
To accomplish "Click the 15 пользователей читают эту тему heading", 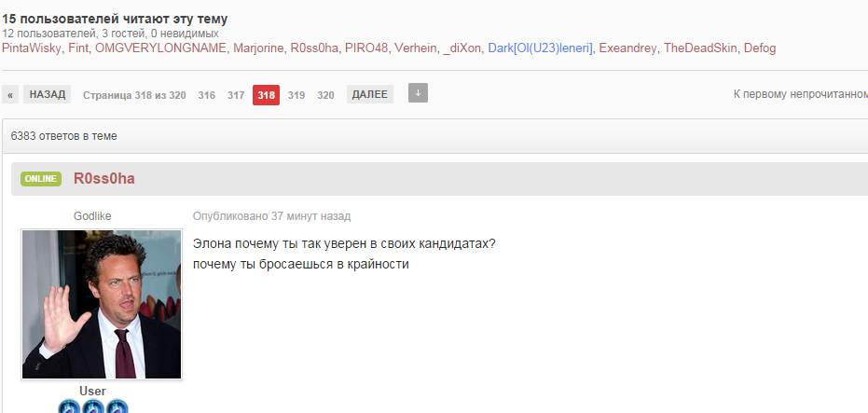I will pyautogui.click(x=115, y=19).
